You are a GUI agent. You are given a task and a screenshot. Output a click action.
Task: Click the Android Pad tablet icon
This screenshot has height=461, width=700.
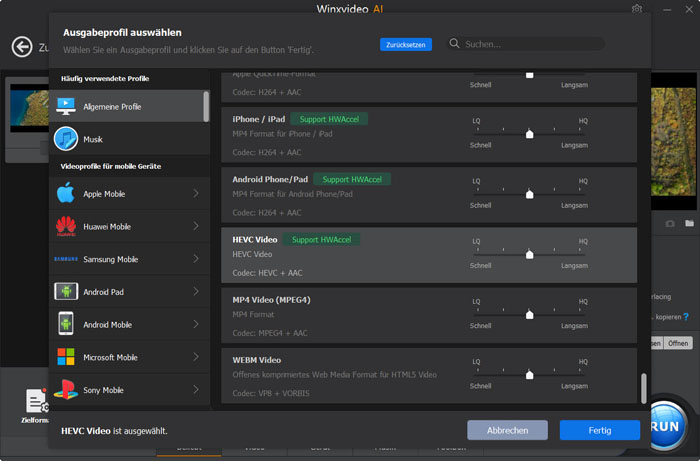(66, 291)
